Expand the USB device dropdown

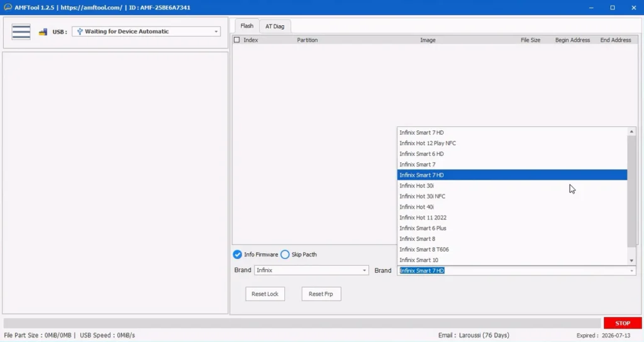(216, 31)
